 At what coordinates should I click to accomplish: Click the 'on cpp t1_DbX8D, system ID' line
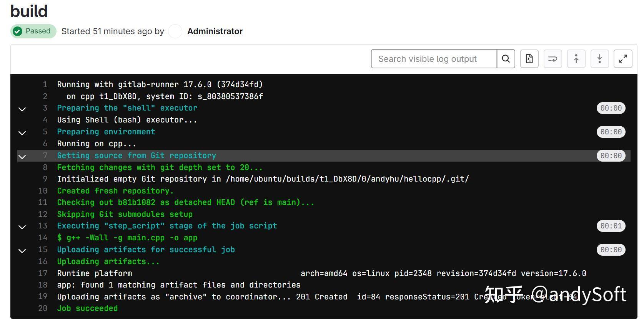point(165,96)
